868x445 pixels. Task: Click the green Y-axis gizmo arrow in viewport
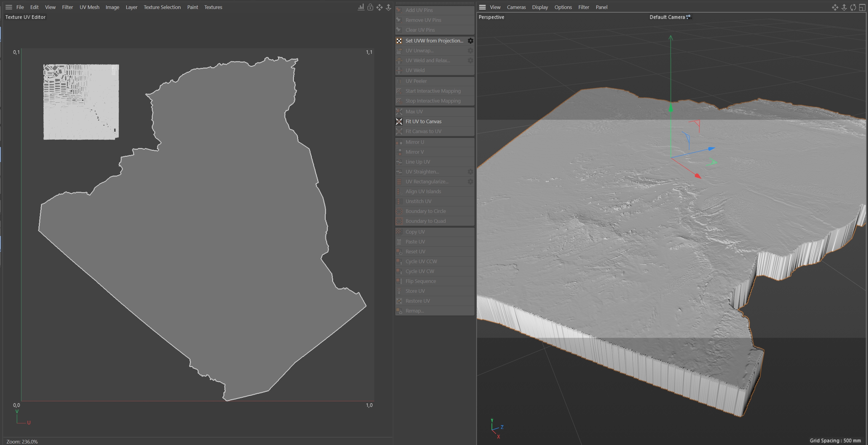671,108
